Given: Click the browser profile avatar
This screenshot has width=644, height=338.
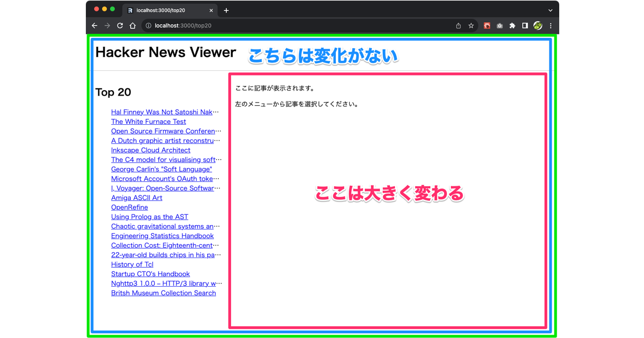Looking at the screenshot, I should coord(537,25).
